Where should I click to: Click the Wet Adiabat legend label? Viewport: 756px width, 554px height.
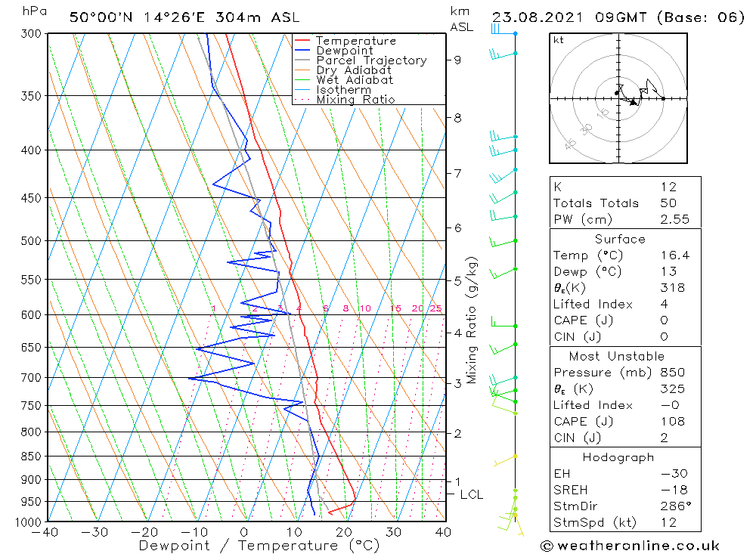click(355, 80)
